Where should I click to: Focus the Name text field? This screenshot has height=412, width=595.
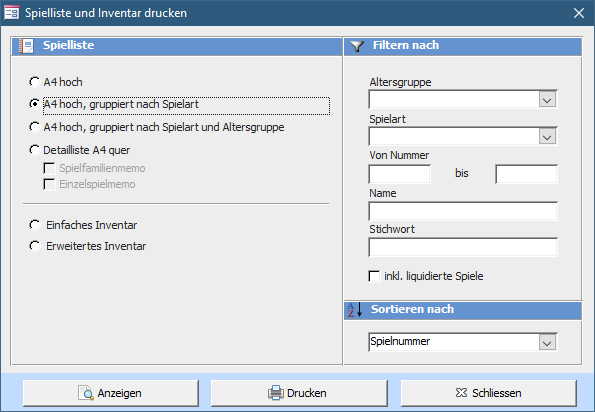463,211
